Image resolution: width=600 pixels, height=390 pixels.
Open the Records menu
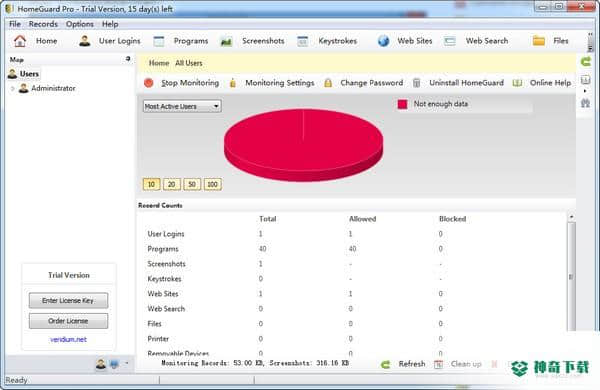(43, 24)
